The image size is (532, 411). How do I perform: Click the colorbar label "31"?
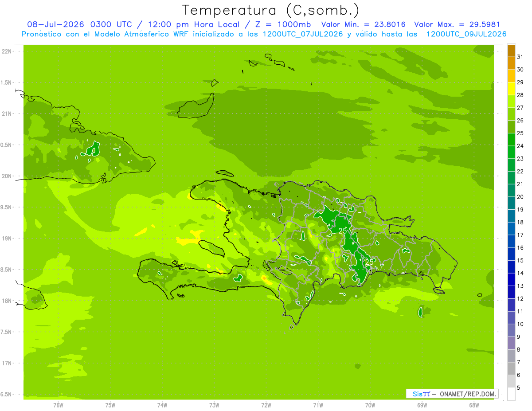coord(520,57)
